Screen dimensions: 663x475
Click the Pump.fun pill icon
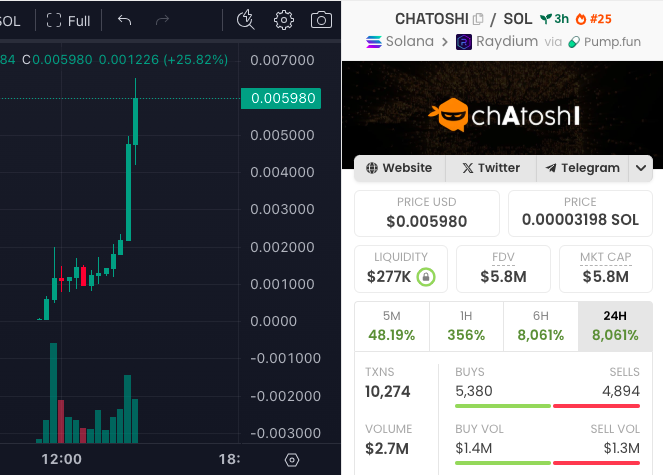[574, 42]
